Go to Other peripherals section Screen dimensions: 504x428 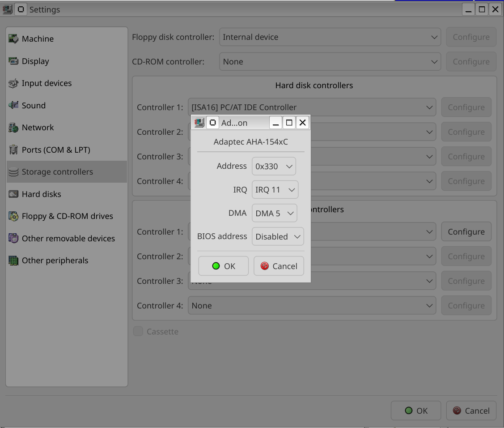pyautogui.click(x=55, y=261)
